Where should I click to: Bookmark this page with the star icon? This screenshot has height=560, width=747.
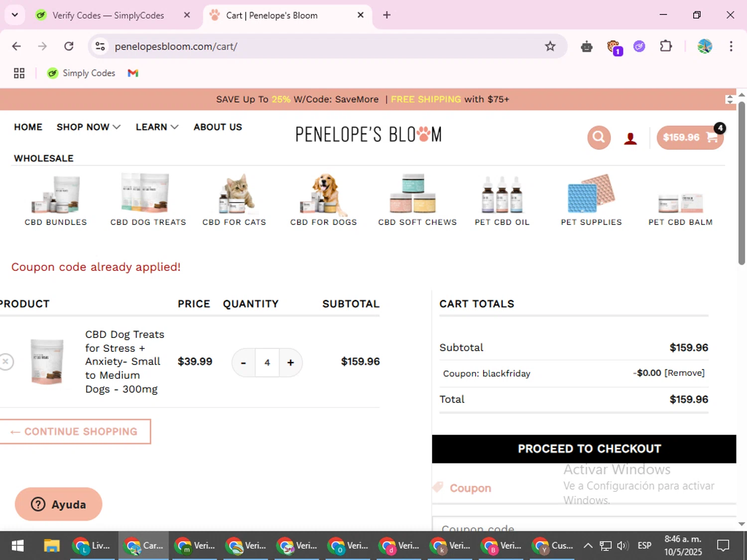pos(550,46)
